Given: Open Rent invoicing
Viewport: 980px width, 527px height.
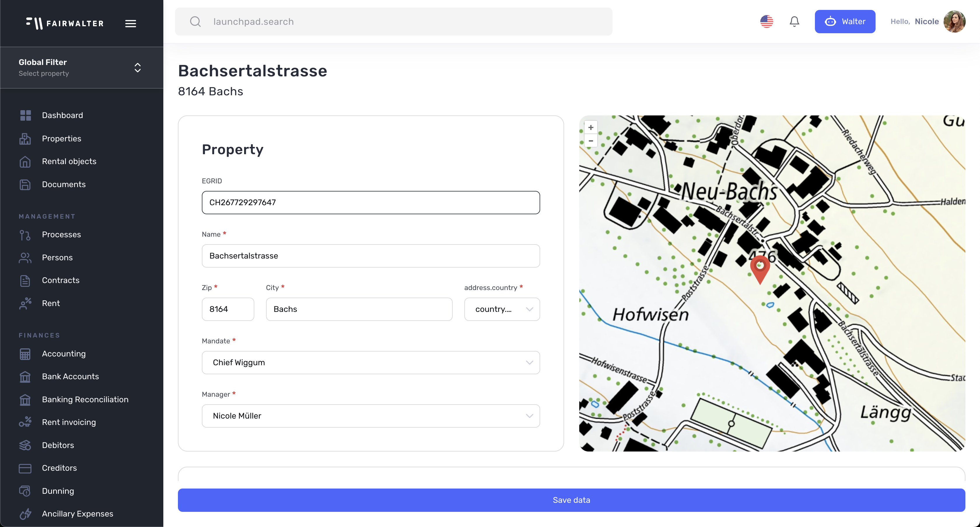Looking at the screenshot, I should tap(69, 422).
